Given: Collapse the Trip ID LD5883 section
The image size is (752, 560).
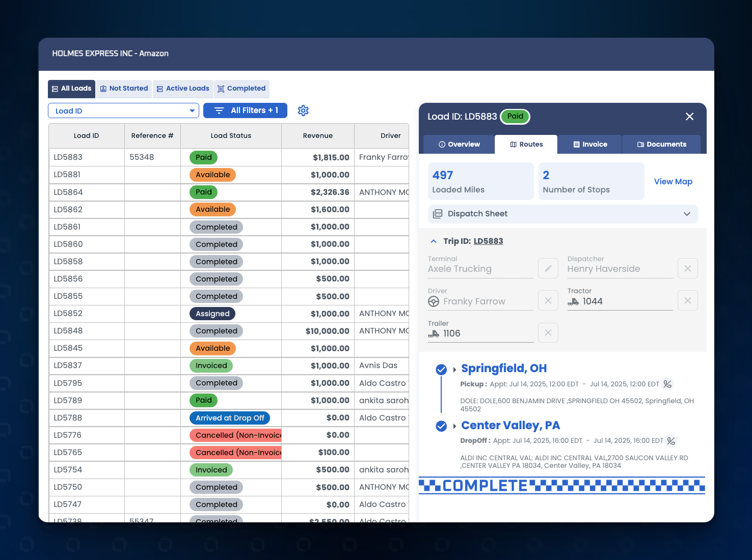Looking at the screenshot, I should (x=434, y=241).
